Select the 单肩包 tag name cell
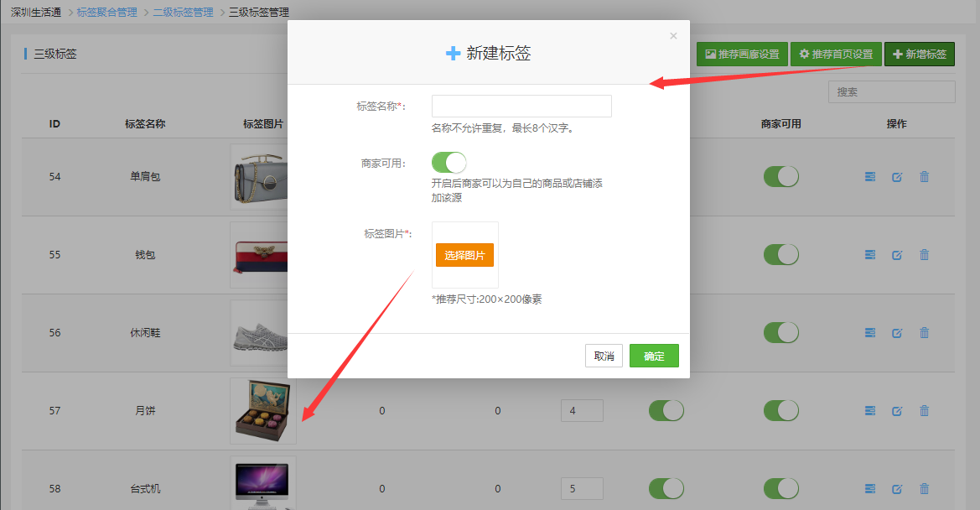 tap(145, 177)
